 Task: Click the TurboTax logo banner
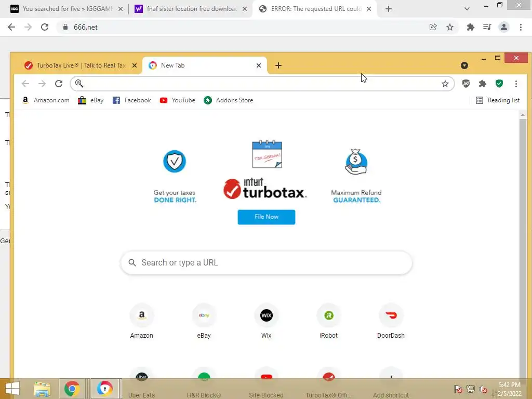pyautogui.click(x=265, y=189)
